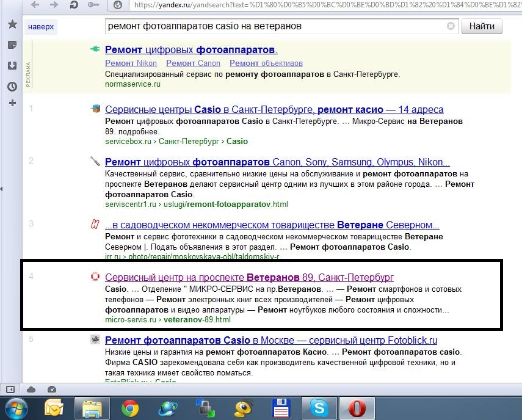Launch Google Chrome from the taskbar

(130, 408)
